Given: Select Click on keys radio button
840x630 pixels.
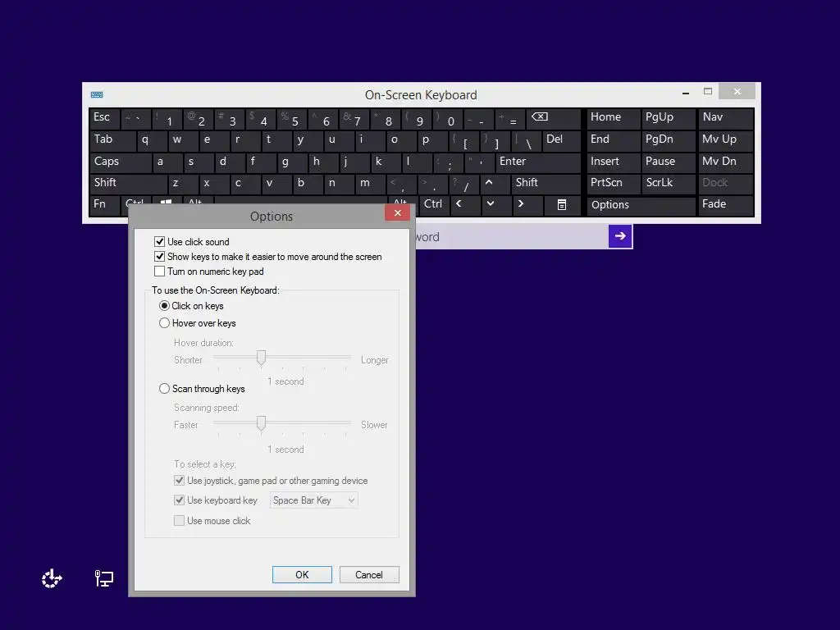Looking at the screenshot, I should click(x=164, y=306).
